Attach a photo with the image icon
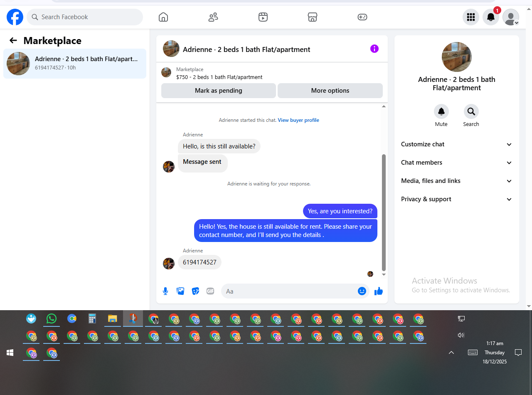The height and width of the screenshot is (395, 532). click(180, 291)
